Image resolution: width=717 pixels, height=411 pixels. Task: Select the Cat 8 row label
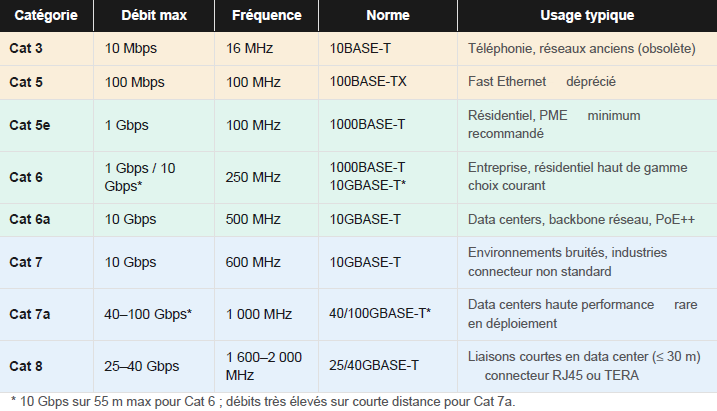[26, 366]
